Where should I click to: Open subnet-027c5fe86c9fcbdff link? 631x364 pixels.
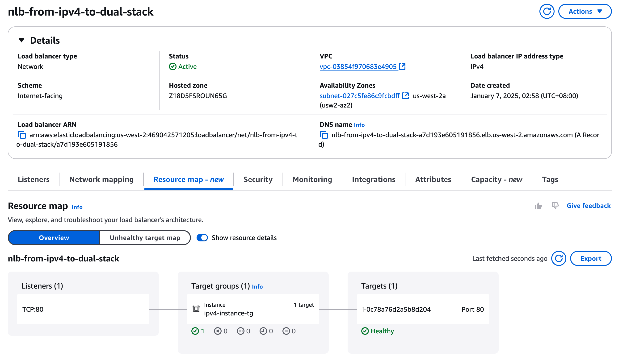pos(360,96)
